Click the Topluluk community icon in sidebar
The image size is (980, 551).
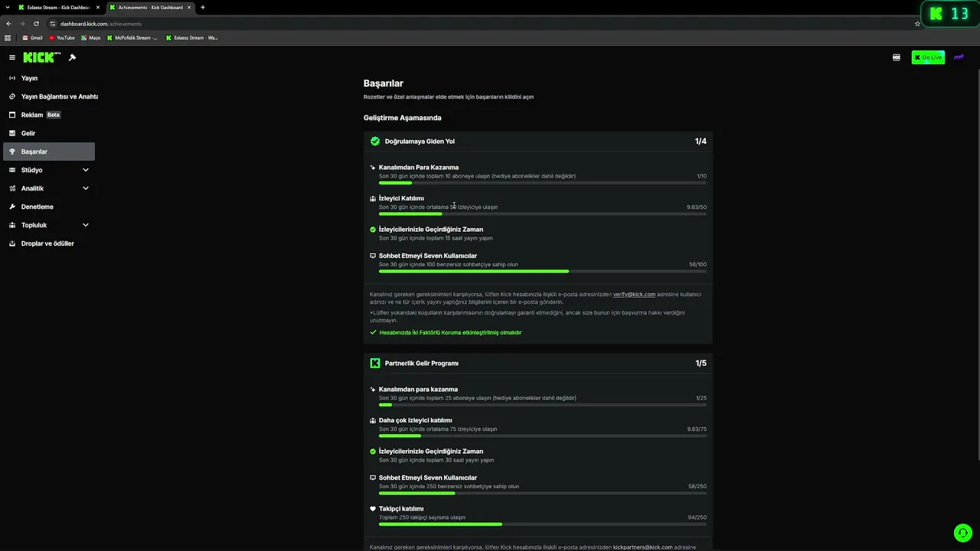click(12, 225)
